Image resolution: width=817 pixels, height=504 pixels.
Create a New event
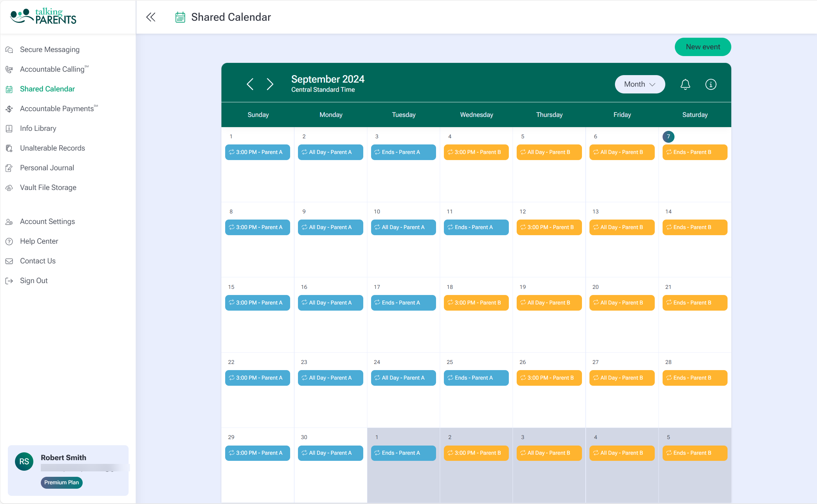(703, 47)
